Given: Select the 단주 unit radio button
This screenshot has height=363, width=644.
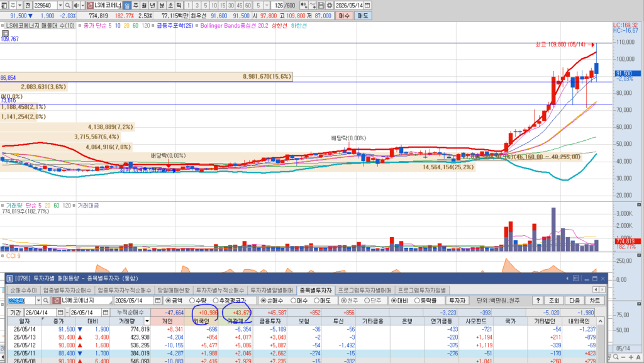Looking at the screenshot, I should pyautogui.click(x=367, y=301).
